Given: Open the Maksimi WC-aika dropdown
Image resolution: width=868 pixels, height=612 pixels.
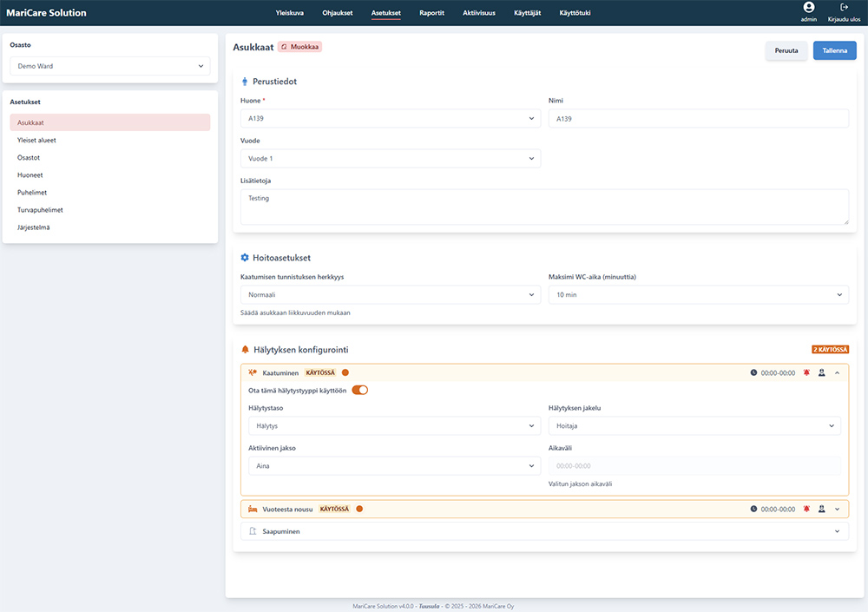Looking at the screenshot, I should 698,295.
